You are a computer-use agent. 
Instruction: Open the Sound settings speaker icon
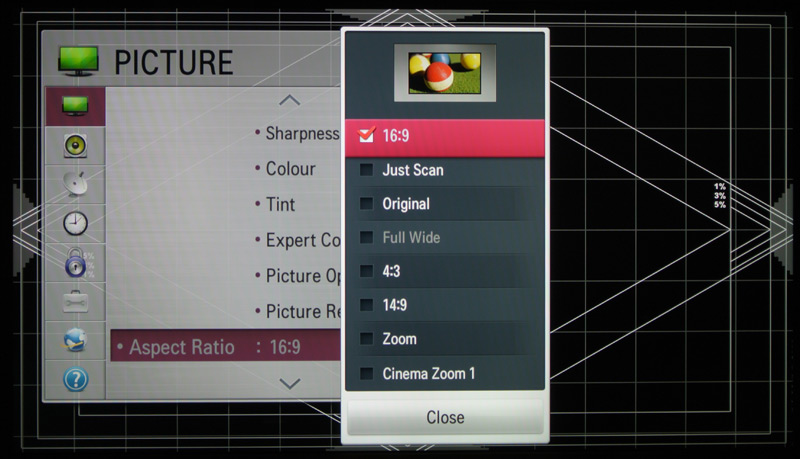point(75,145)
